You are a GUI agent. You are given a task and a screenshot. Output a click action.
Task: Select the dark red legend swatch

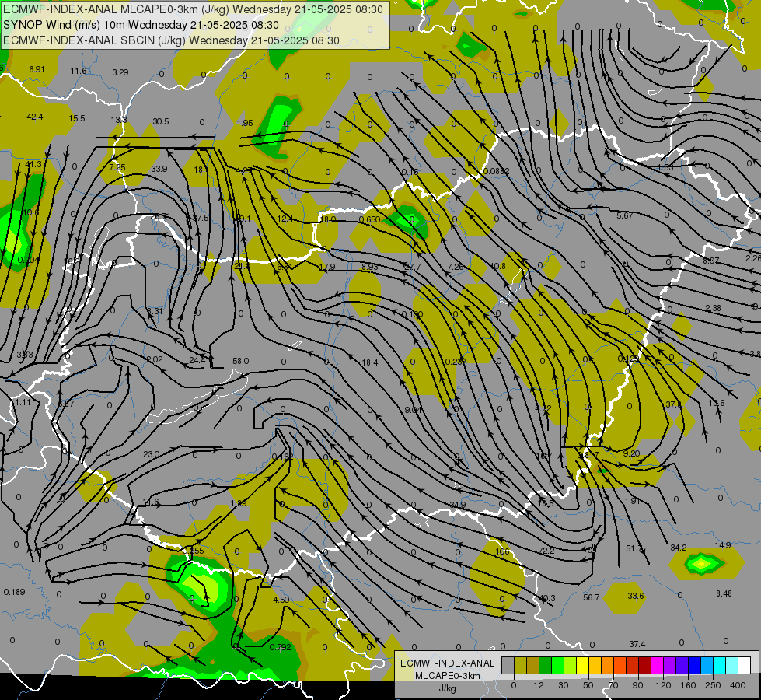pos(644,666)
